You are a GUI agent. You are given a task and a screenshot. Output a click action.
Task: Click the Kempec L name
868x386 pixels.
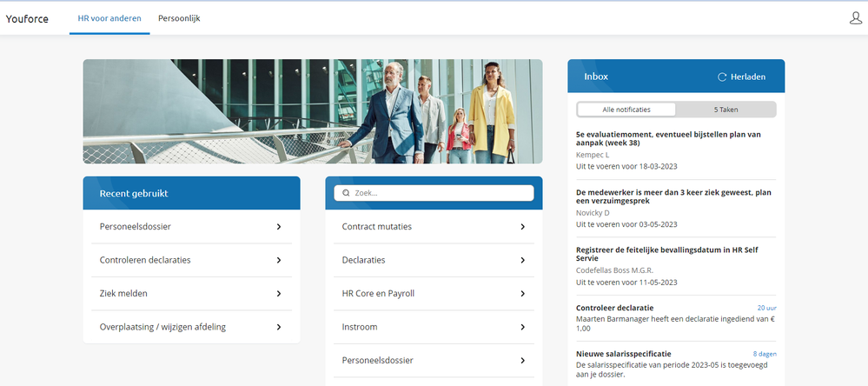[593, 155]
